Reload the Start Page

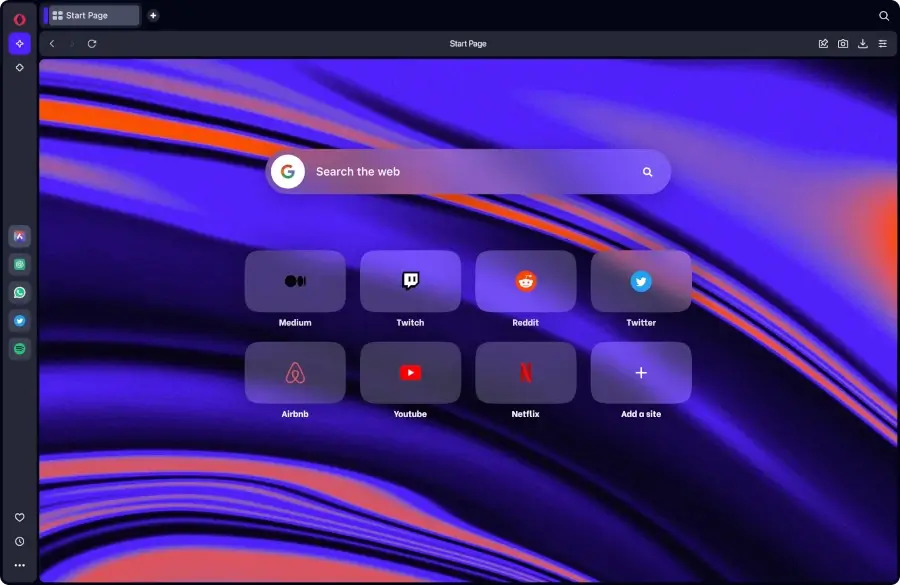click(92, 43)
